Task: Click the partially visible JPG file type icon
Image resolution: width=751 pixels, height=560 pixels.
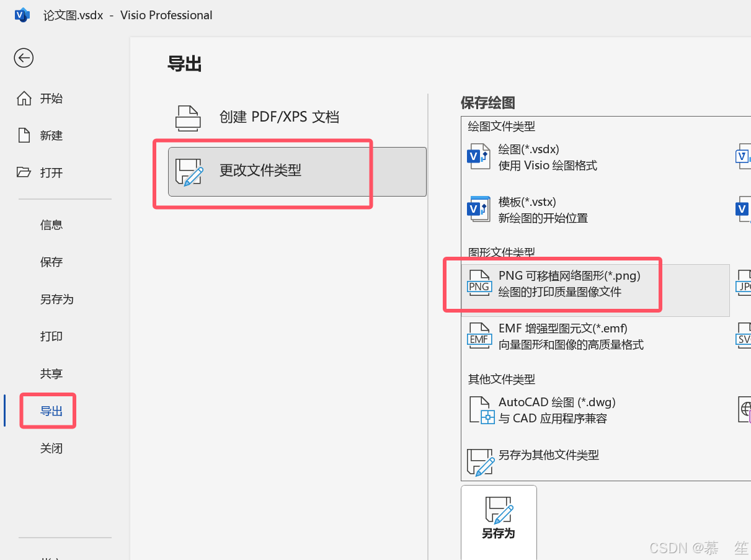Action: click(x=744, y=283)
